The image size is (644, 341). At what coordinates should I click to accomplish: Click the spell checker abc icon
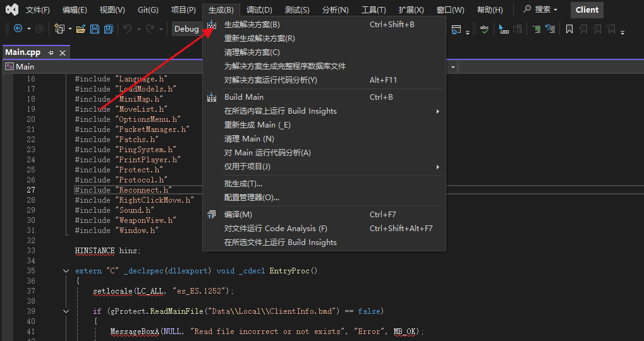pos(485,29)
